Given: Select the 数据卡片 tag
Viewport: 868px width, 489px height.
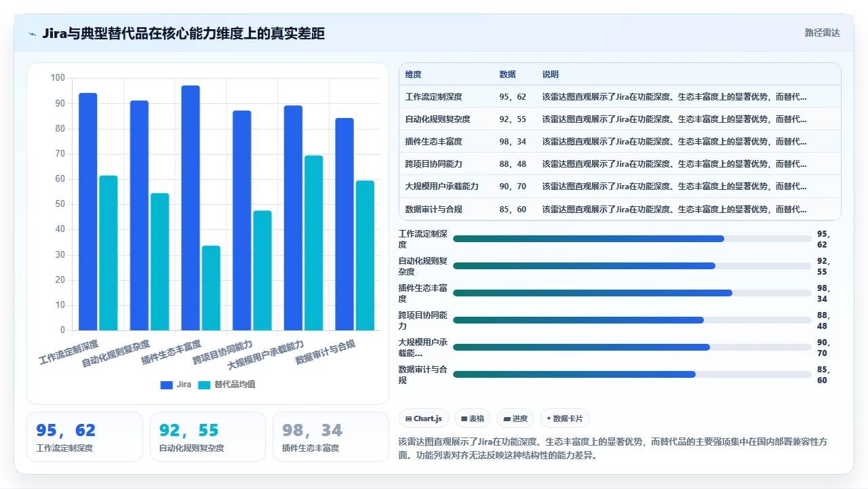Looking at the screenshot, I should tap(564, 418).
